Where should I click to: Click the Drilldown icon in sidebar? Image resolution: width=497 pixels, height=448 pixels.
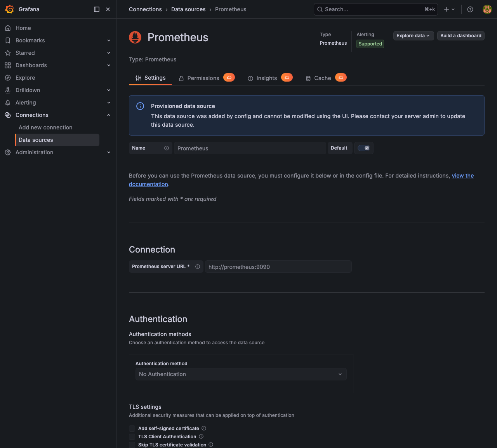coord(8,90)
